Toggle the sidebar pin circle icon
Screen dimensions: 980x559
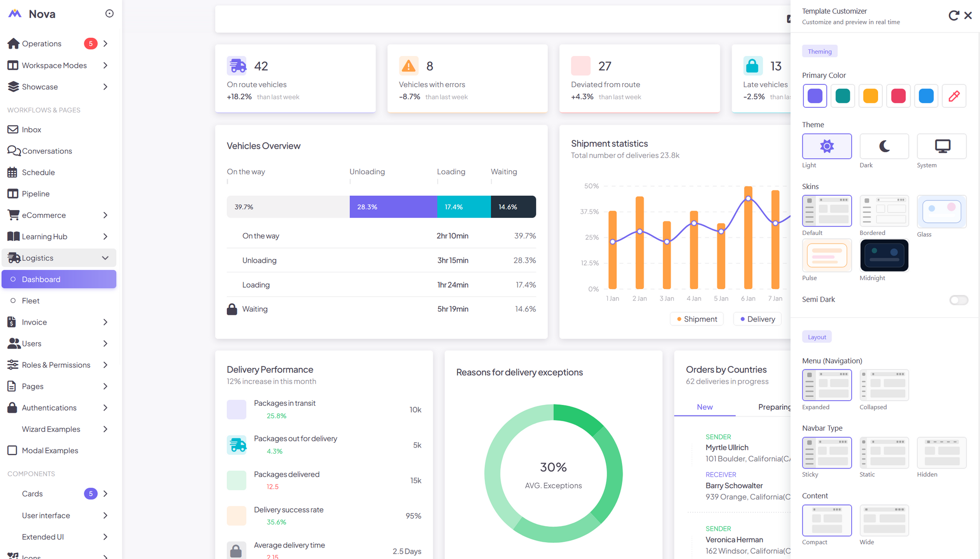(110, 13)
